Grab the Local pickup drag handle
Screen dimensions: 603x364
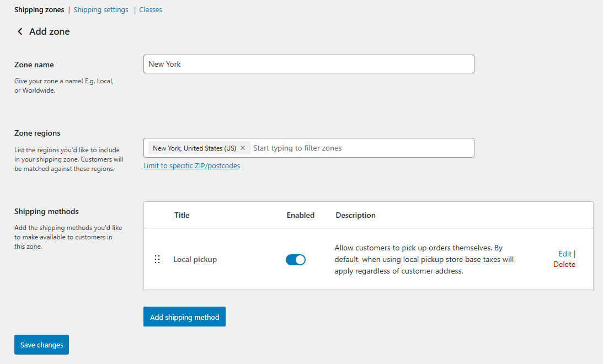click(157, 259)
